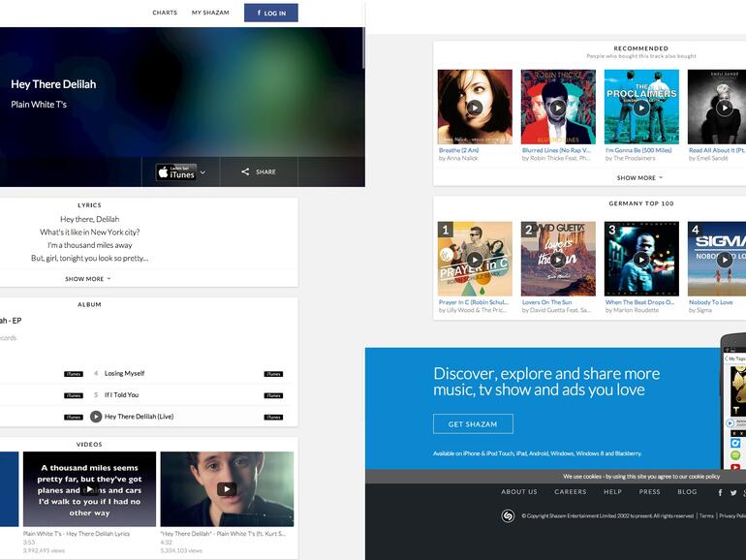Image resolution: width=746 pixels, height=560 pixels.
Task: Expand Recommended list with Show More
Action: [x=639, y=177]
